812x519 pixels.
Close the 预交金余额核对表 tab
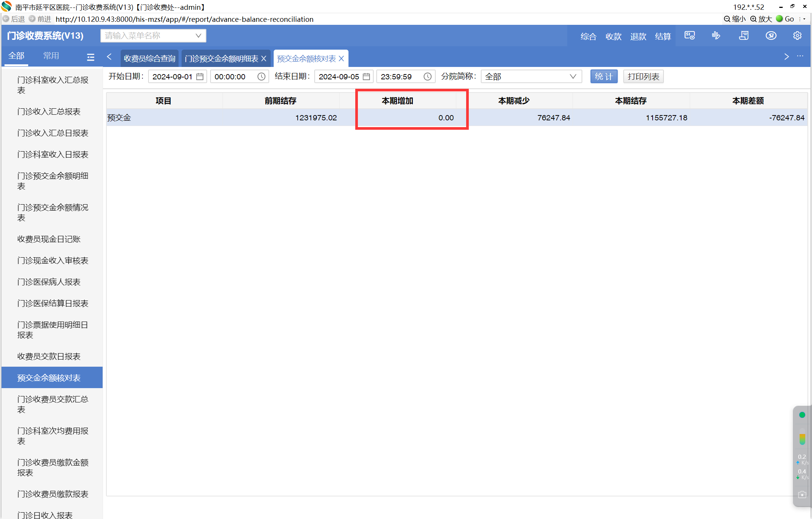[x=341, y=59]
